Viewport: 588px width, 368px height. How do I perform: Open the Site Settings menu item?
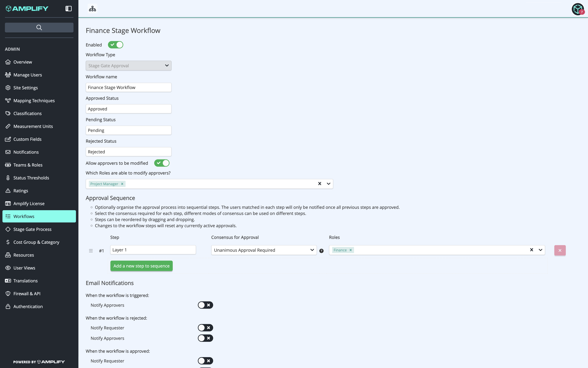(39, 88)
